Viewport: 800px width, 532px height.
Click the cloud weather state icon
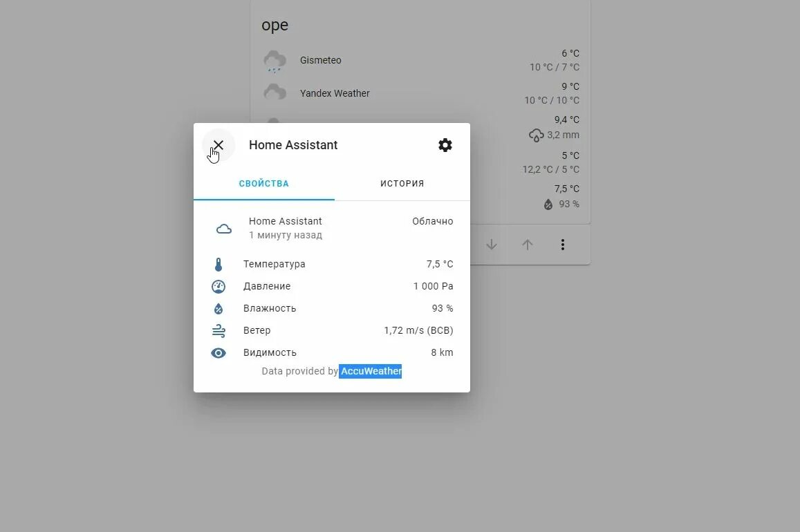tap(223, 229)
